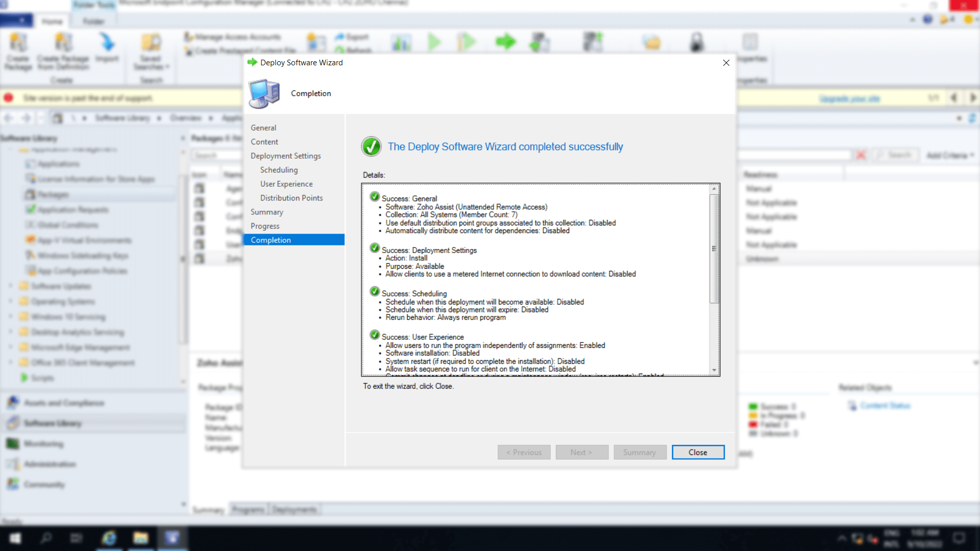
Task: Open the Scheduling wizard step
Action: pyautogui.click(x=279, y=170)
